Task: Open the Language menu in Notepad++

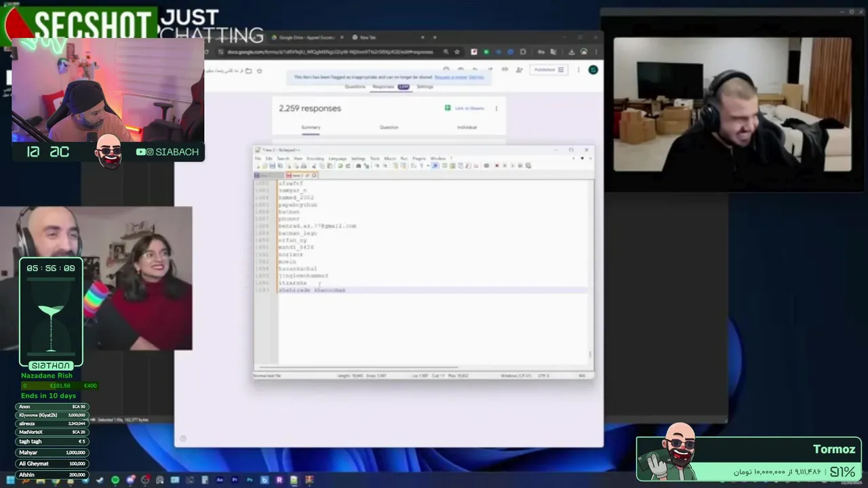Action: tap(337, 159)
